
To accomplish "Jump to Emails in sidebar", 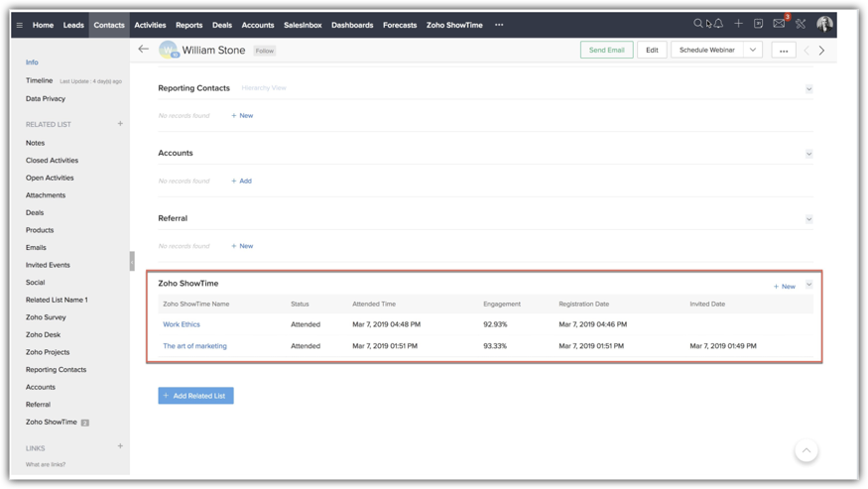I will pos(36,248).
